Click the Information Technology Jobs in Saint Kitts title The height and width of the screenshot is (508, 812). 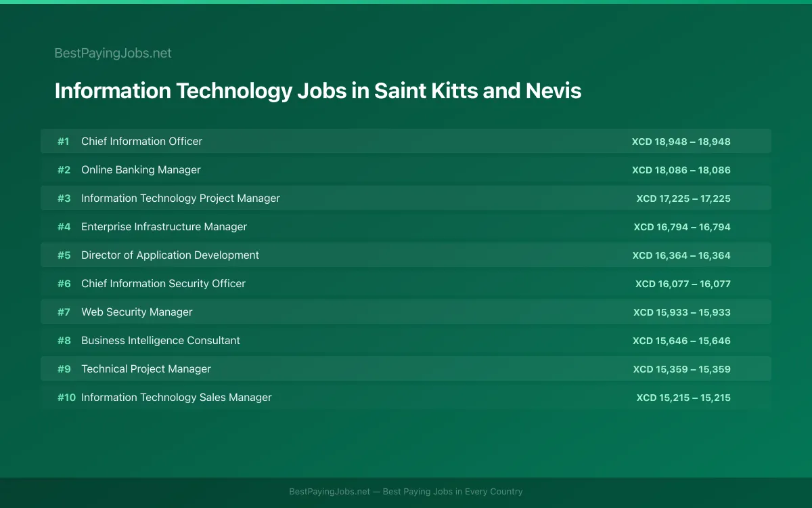[318, 91]
